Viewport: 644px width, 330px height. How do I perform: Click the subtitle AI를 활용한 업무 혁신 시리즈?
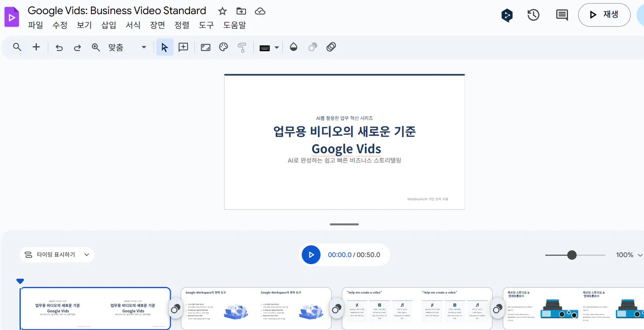tap(344, 118)
